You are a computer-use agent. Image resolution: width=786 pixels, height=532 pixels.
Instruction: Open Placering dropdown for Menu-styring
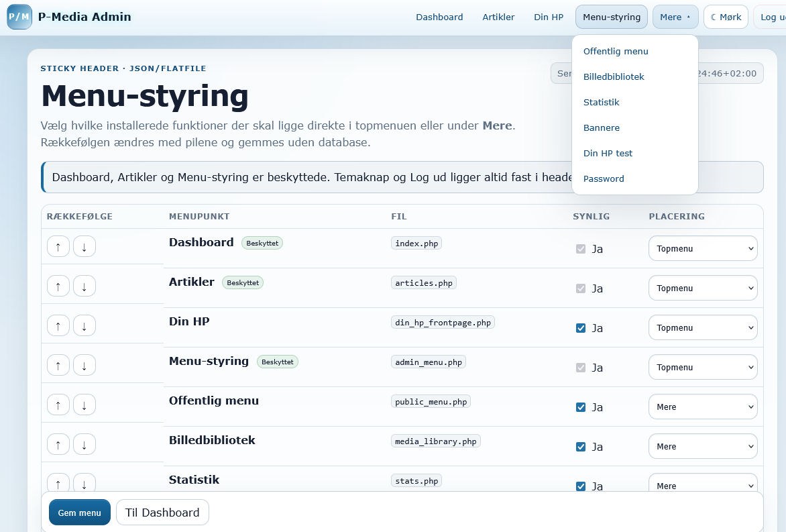click(x=703, y=367)
